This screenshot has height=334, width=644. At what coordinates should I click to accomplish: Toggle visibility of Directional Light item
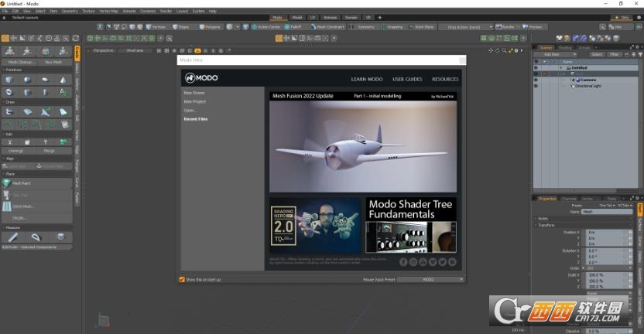[x=536, y=86]
